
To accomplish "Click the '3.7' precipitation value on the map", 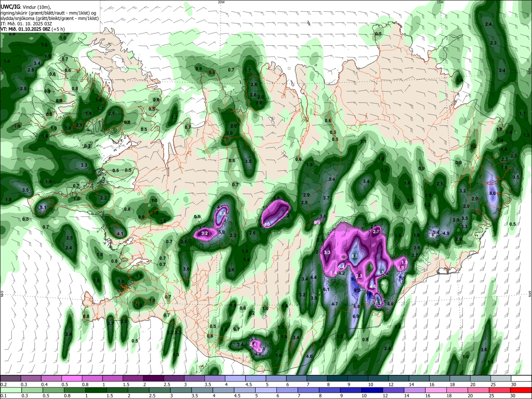I will pos(326,198).
